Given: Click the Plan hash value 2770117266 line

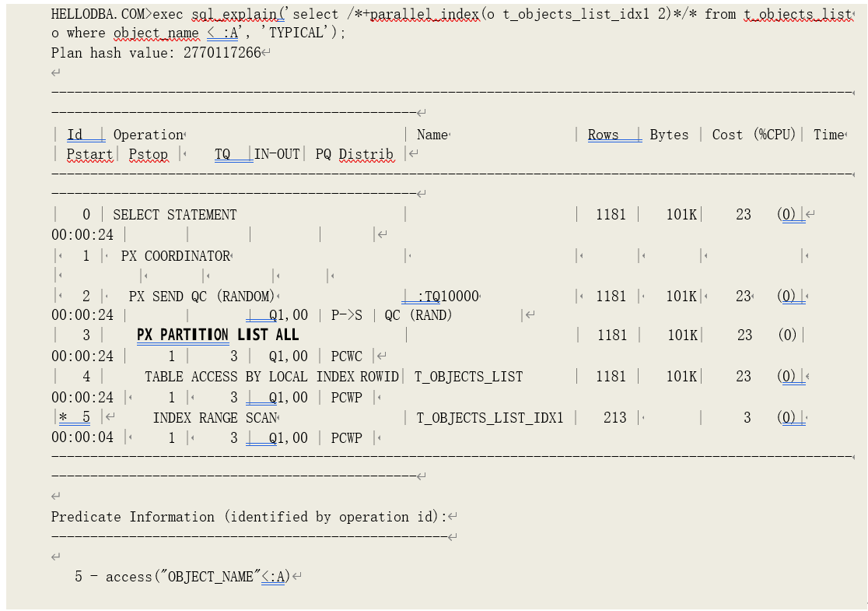Looking at the screenshot, I should click(x=156, y=53).
